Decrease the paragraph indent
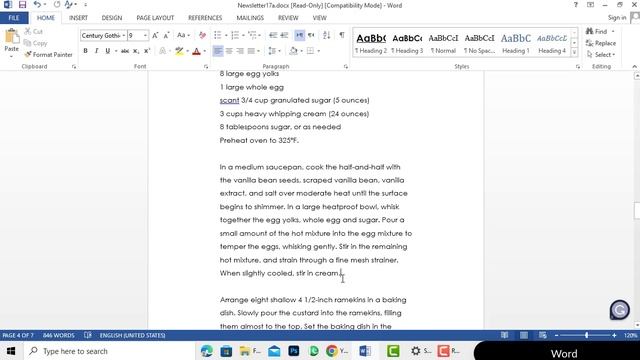The height and width of the screenshot is (360, 640). [x=273, y=36]
